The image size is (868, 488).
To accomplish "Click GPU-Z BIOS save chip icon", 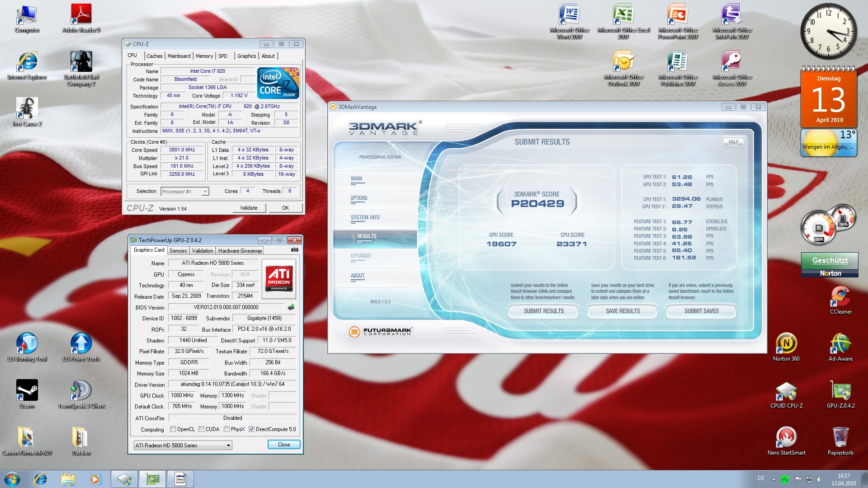I will pyautogui.click(x=291, y=307).
